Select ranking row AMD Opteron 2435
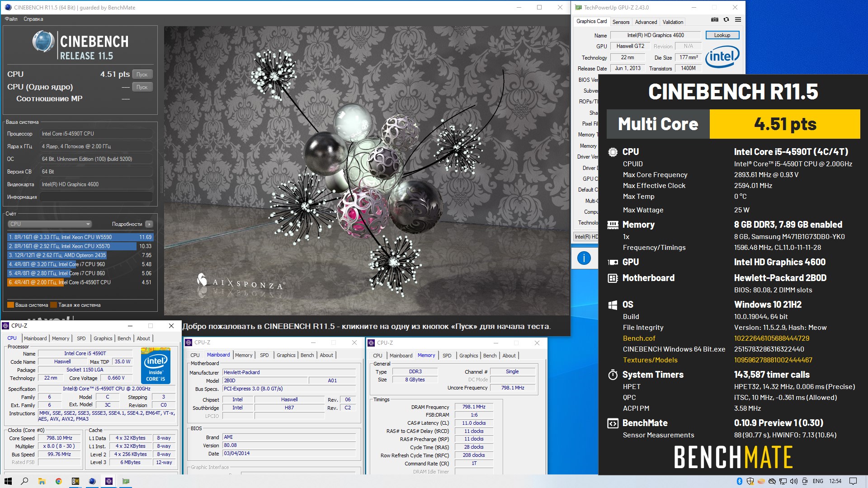The image size is (868, 488). 80,255
